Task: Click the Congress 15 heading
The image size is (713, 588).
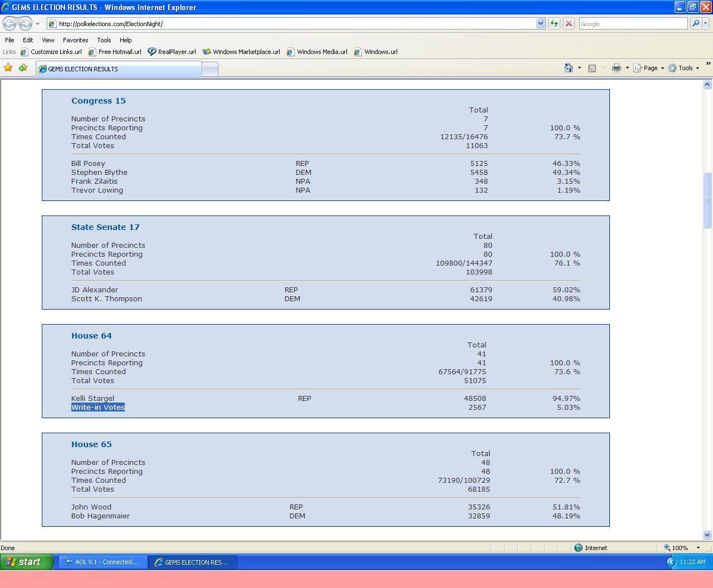Action: pos(99,101)
